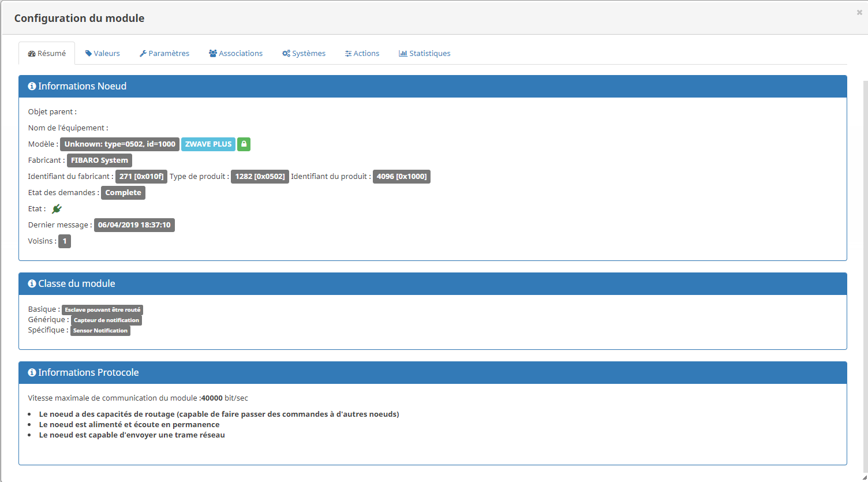Image resolution: width=868 pixels, height=482 pixels.
Task: Click the Informations Noeud panel header
Action: pos(433,87)
